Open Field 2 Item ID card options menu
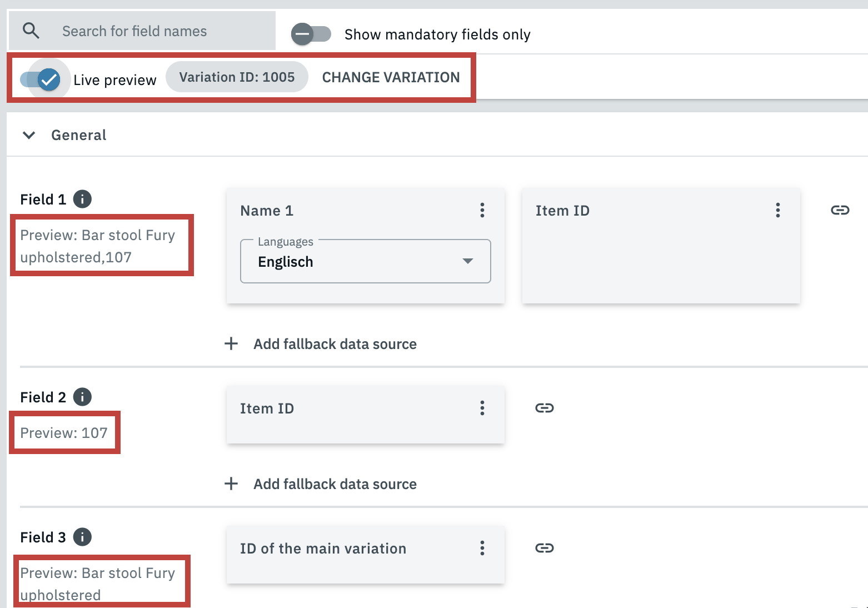This screenshot has height=608, width=868. tap(482, 408)
